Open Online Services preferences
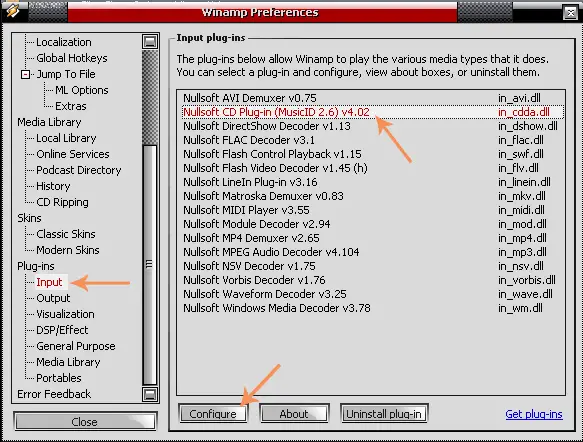This screenshot has height=442, width=583. 73,154
